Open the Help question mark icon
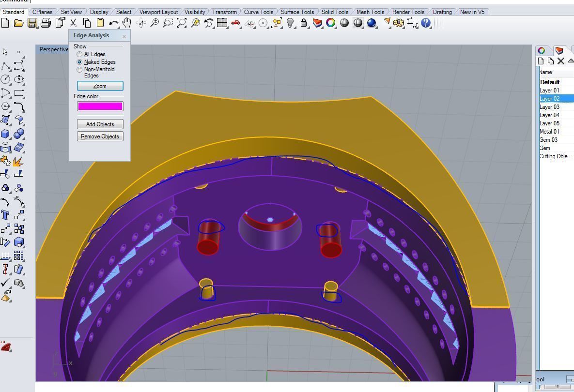This screenshot has width=574, height=392. (426, 23)
